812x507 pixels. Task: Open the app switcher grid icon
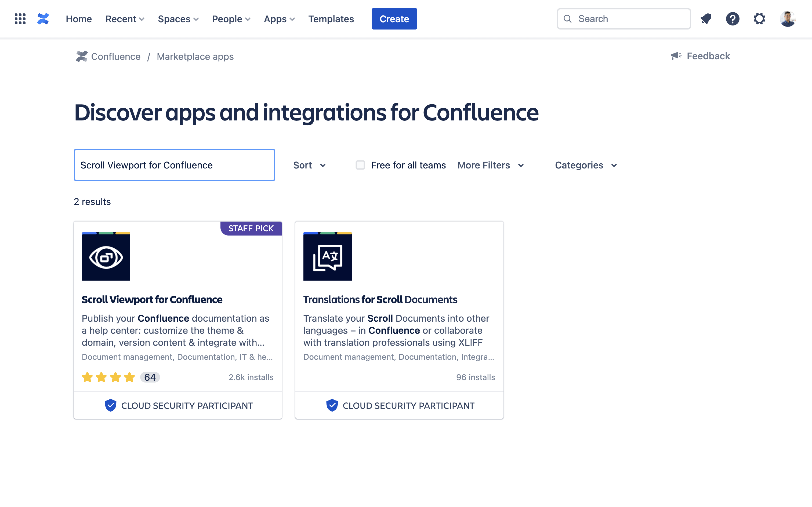coord(20,19)
